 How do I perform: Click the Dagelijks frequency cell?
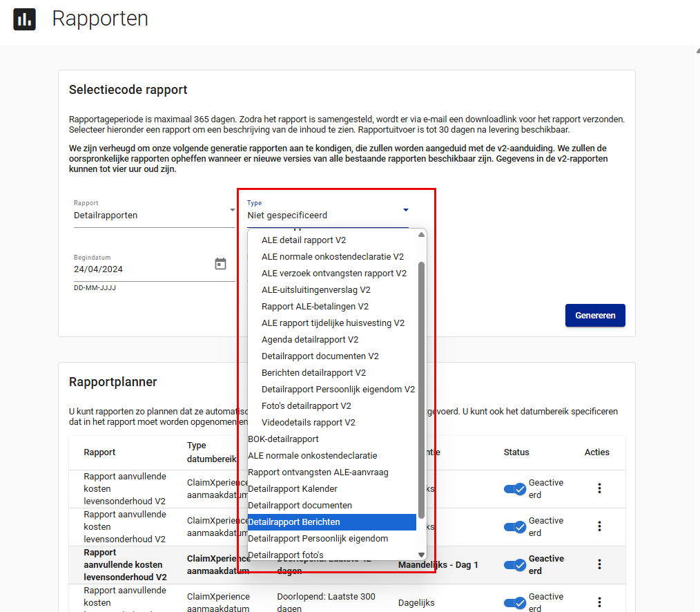416,602
